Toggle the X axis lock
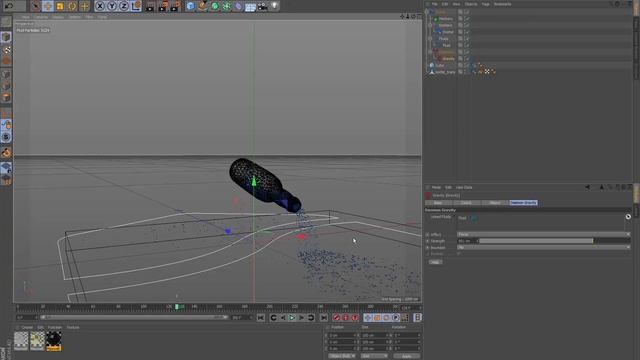 [x=100, y=6]
